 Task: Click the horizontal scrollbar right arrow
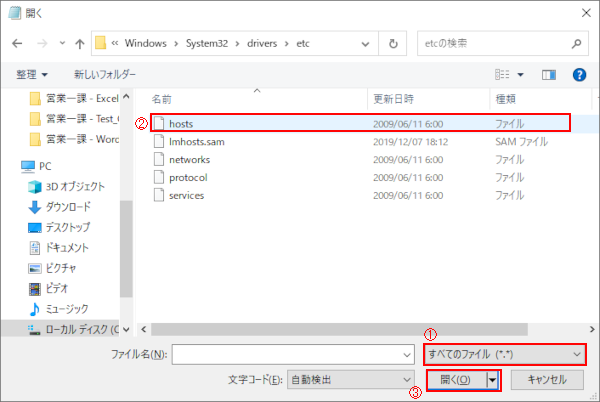(592, 329)
